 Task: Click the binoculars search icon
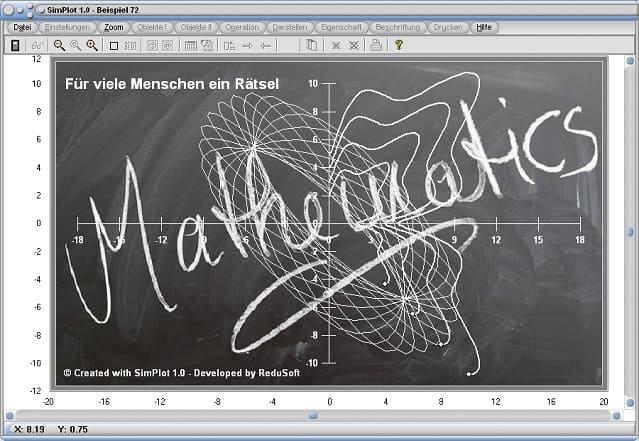(37, 46)
